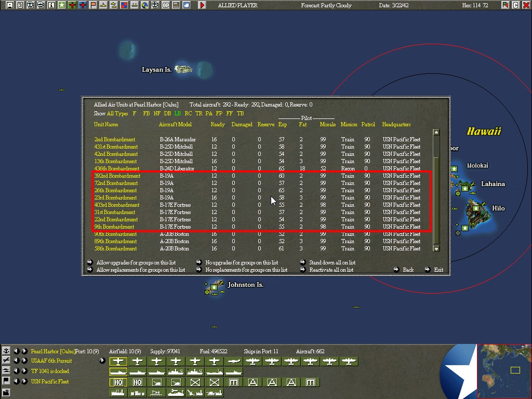Filter list by TB torpedo bomber type

coord(240,114)
